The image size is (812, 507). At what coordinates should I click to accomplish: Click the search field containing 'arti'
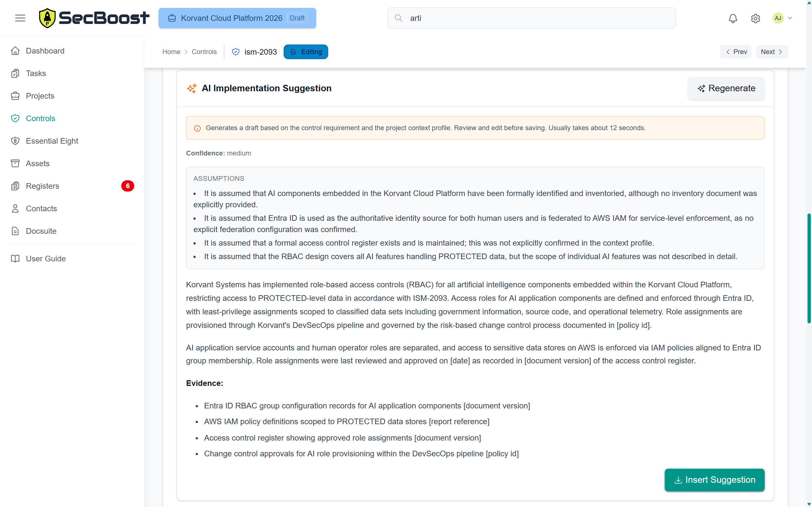click(x=531, y=18)
